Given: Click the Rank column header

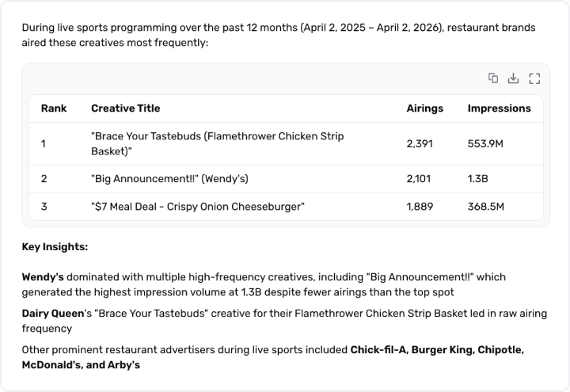Looking at the screenshot, I should [54, 108].
